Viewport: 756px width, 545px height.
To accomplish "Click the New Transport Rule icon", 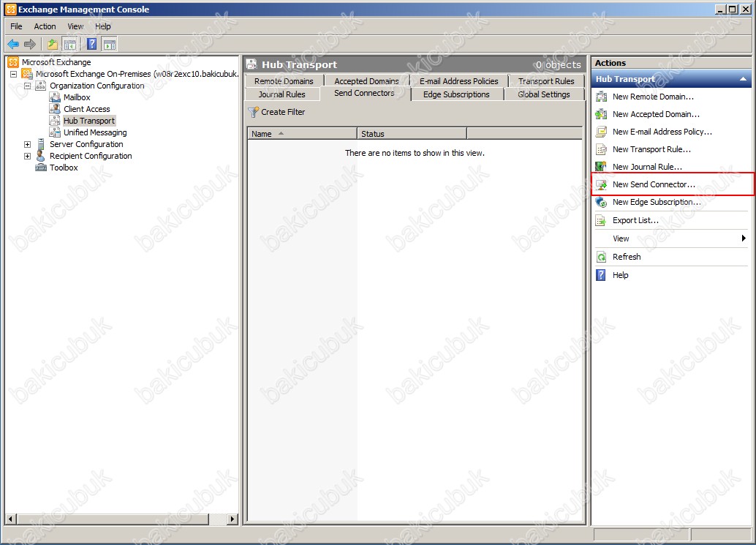I will pos(601,149).
